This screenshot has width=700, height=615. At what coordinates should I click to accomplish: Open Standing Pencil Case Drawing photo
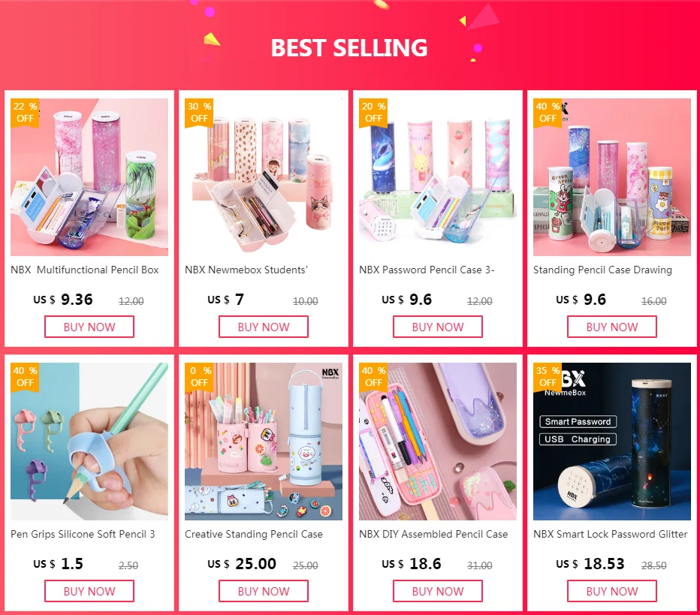pyautogui.click(x=612, y=177)
